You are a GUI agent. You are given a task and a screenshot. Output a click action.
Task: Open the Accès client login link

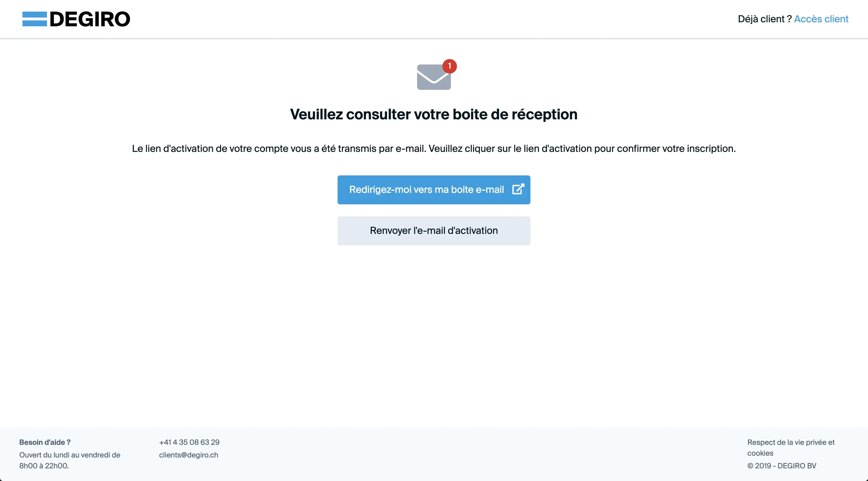(x=821, y=19)
